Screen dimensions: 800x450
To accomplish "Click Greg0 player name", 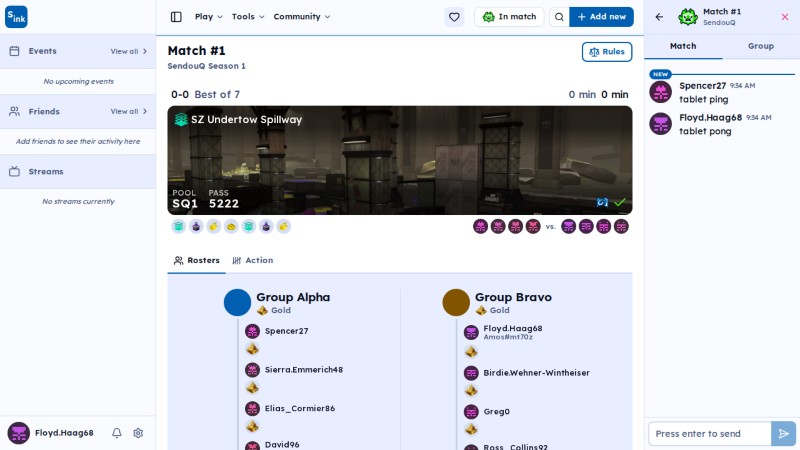I will point(496,412).
